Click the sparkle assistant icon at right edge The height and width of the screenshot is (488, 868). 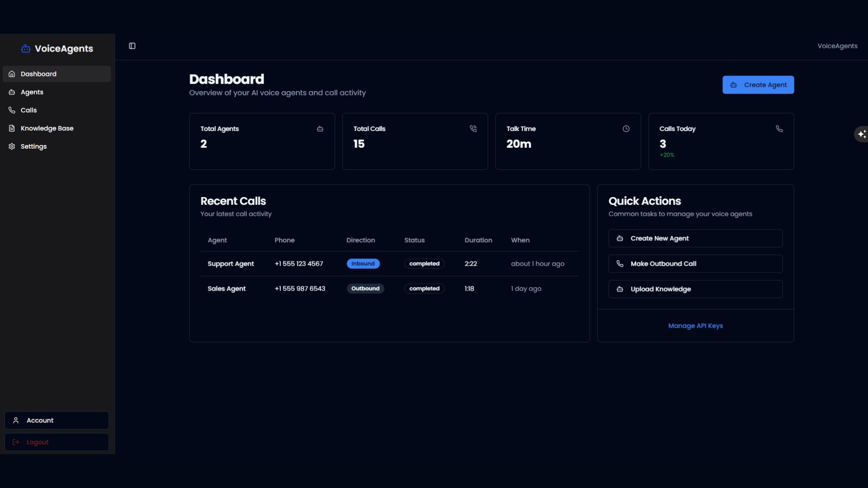(862, 134)
